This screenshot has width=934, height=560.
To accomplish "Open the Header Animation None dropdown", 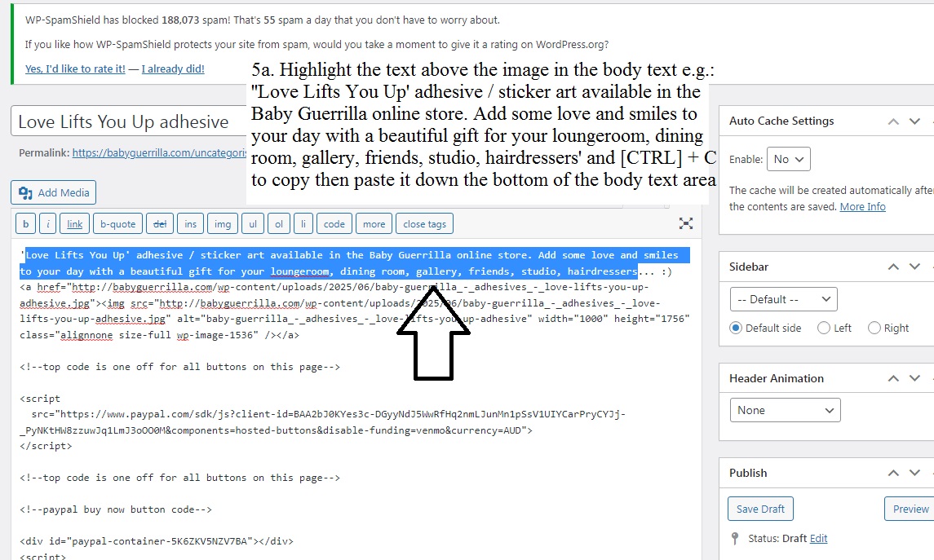I will pyautogui.click(x=785, y=410).
